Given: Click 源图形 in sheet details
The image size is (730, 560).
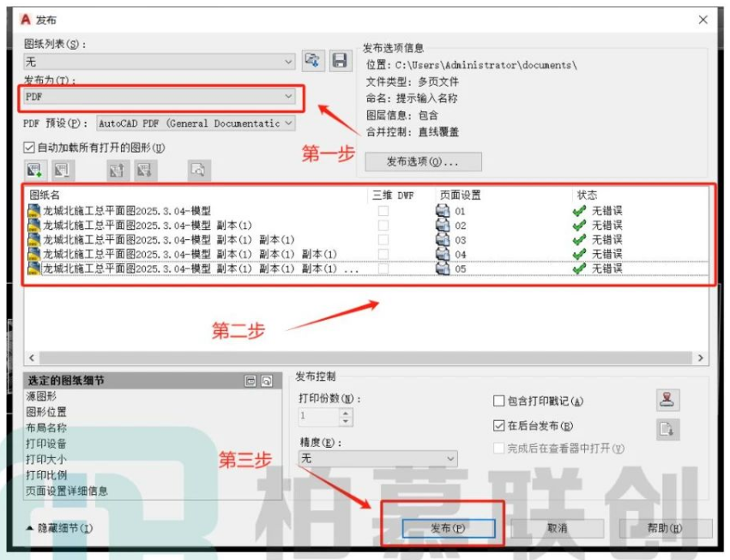Looking at the screenshot, I should point(41,396).
